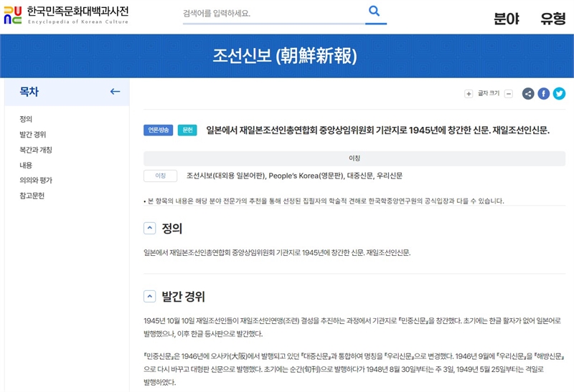Screen dimensions: 574x392
Task: Jump to 의의와 평가 section
Action: pyautogui.click(x=36, y=181)
